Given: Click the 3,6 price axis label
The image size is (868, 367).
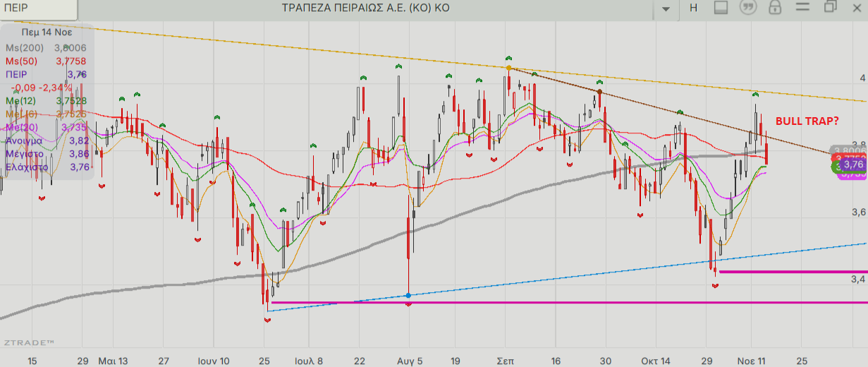Looking at the screenshot, I should (858, 212).
